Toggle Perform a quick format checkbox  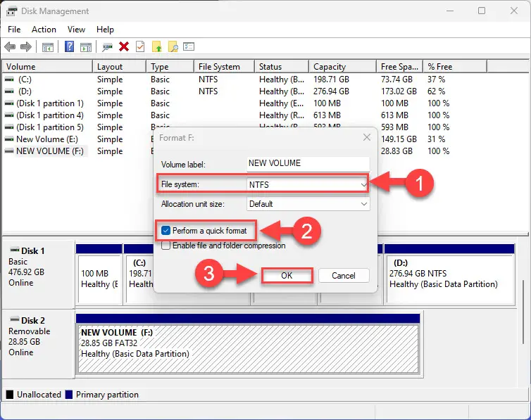pos(165,231)
